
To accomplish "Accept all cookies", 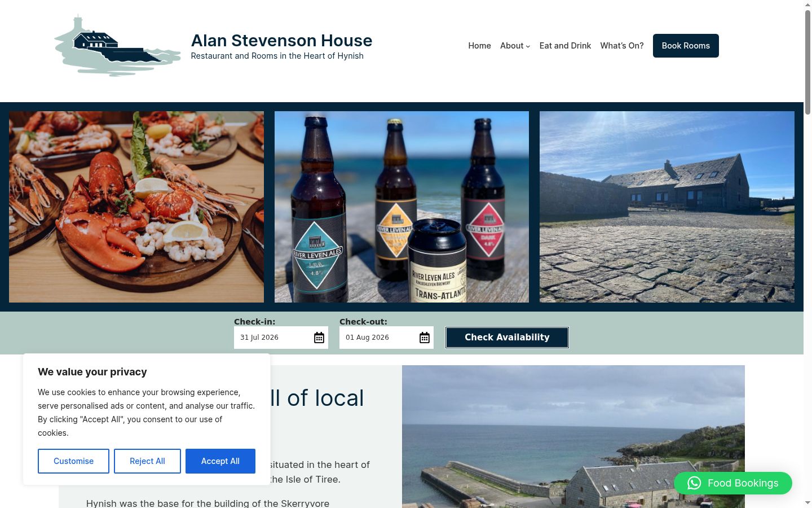I will [220, 461].
